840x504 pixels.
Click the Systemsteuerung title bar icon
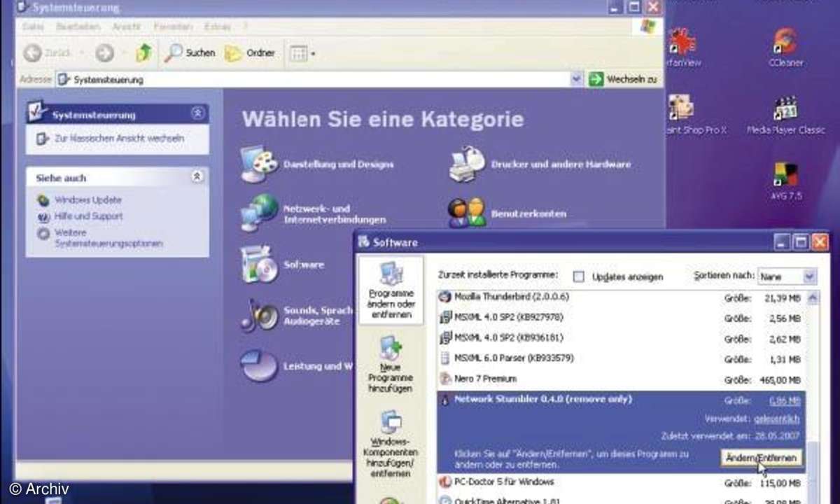[24, 8]
